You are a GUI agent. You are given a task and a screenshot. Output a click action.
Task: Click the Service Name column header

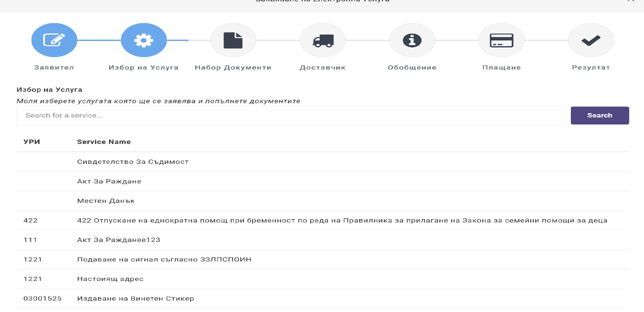click(104, 142)
